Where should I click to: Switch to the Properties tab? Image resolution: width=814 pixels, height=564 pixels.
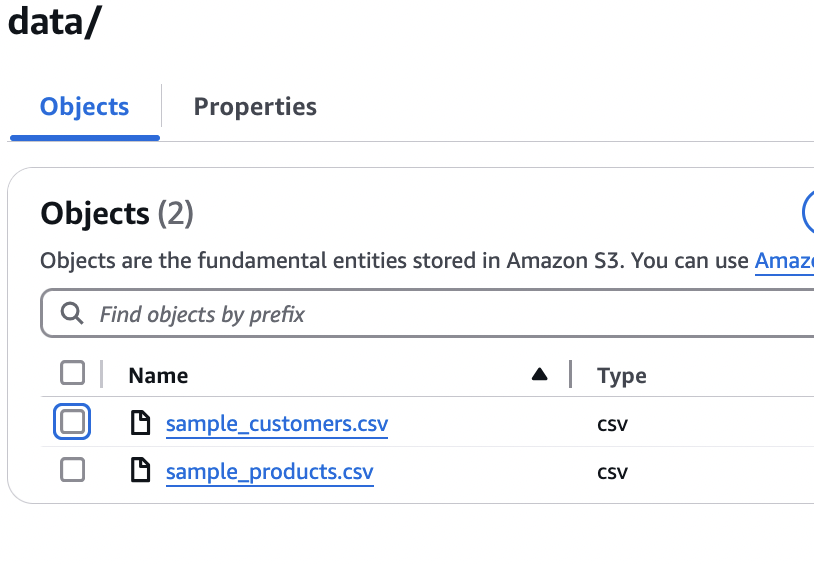255,107
